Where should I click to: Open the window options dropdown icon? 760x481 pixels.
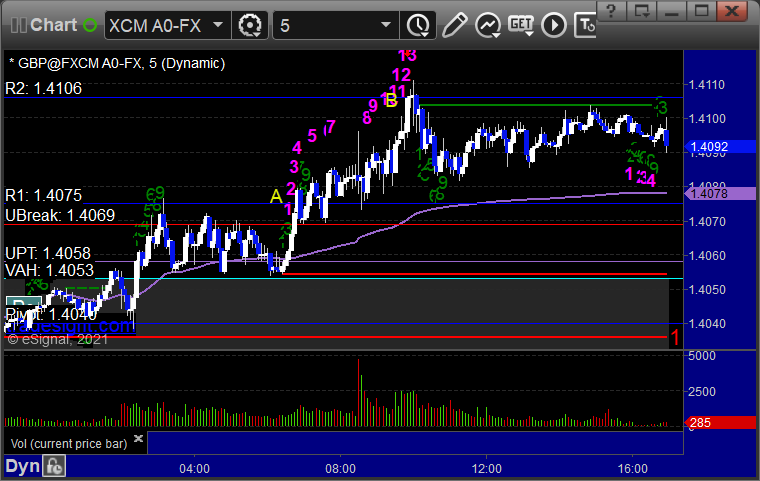pos(642,11)
